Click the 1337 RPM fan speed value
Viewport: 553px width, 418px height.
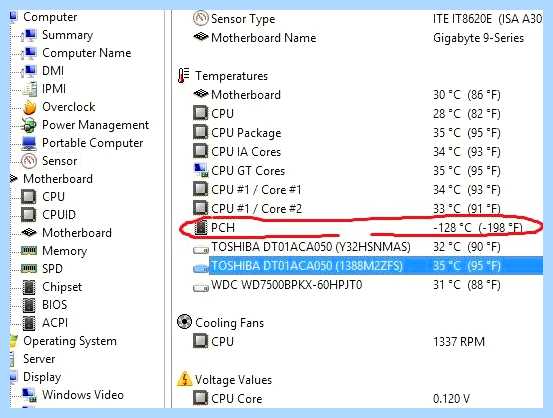(x=459, y=341)
